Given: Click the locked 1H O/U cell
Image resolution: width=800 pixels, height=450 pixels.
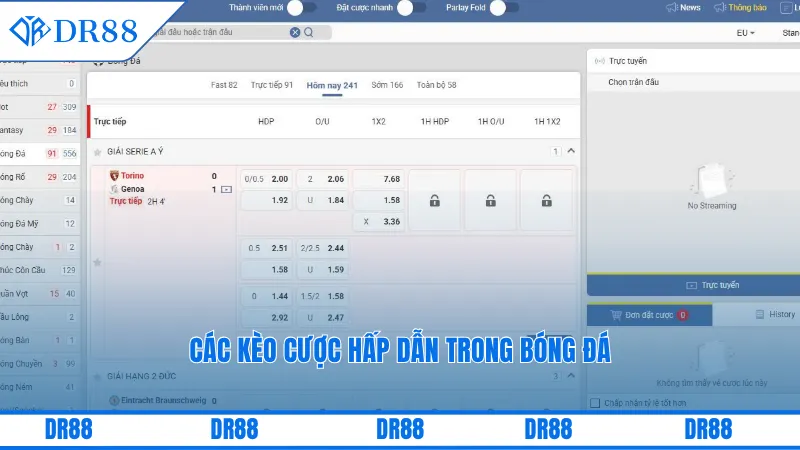Looking at the screenshot, I should pos(491,201).
